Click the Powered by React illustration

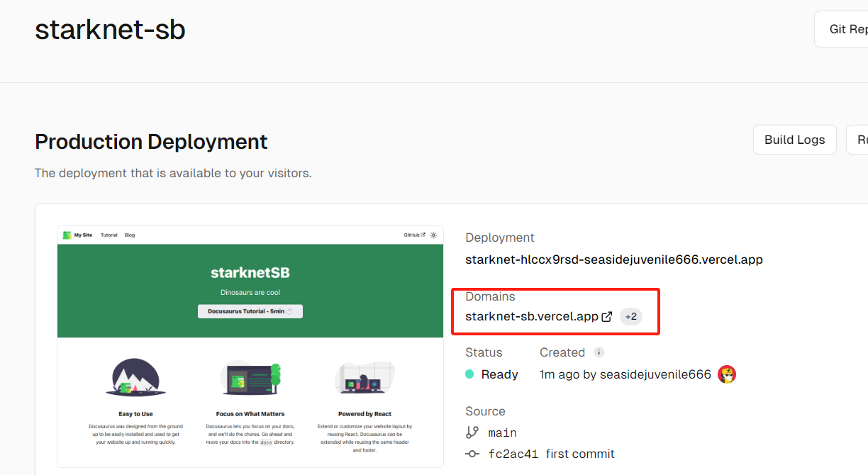click(365, 377)
